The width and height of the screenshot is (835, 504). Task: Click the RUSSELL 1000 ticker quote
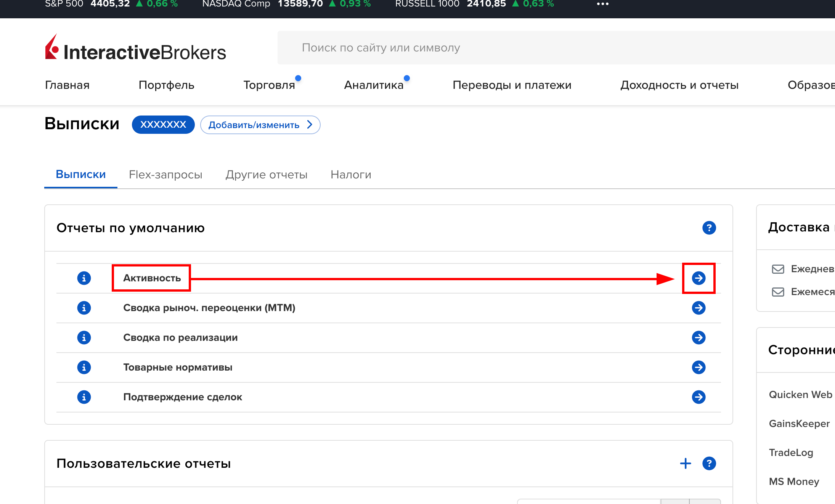pos(474,4)
